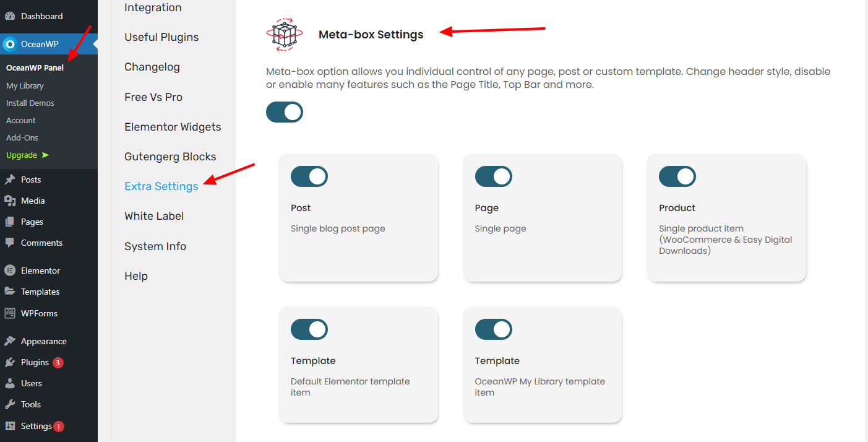
Task: Click the green Upgrade arrow icon
Action: coord(45,155)
